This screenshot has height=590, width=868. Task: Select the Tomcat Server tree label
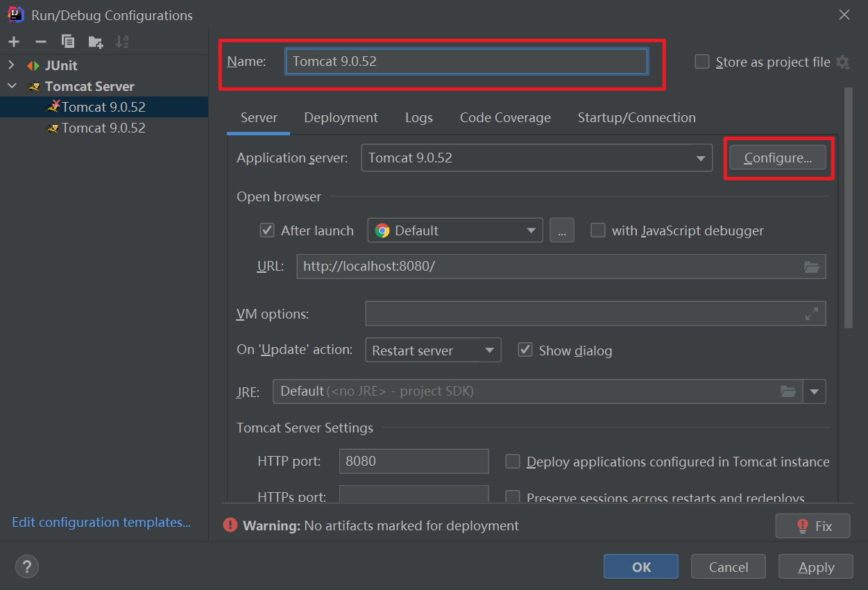coord(90,86)
